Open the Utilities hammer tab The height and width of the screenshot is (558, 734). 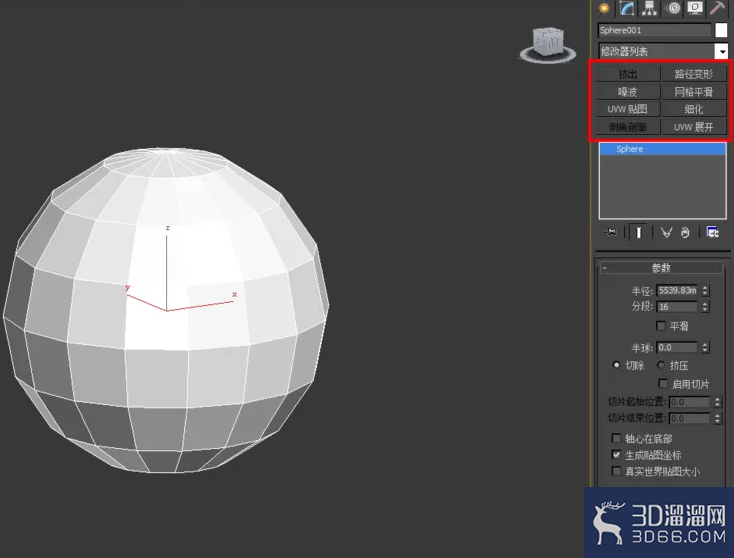click(x=718, y=8)
